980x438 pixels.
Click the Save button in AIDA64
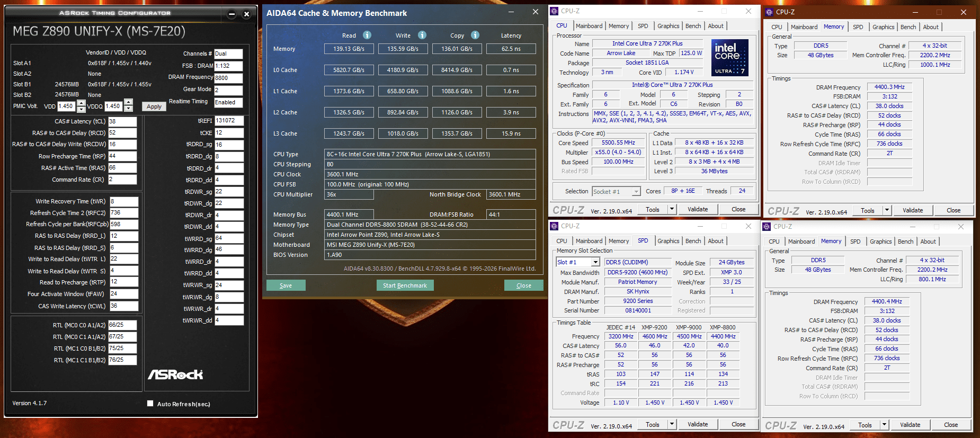pyautogui.click(x=286, y=285)
